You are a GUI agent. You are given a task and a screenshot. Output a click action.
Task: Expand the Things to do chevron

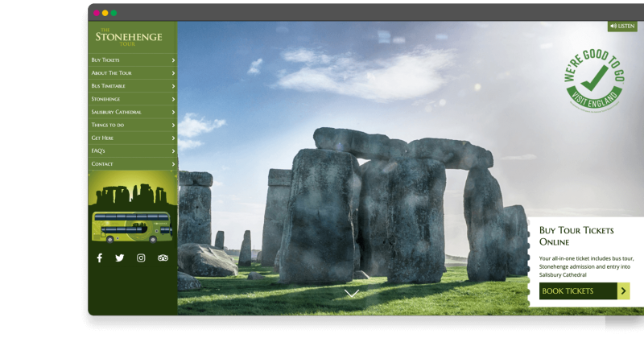tap(173, 125)
